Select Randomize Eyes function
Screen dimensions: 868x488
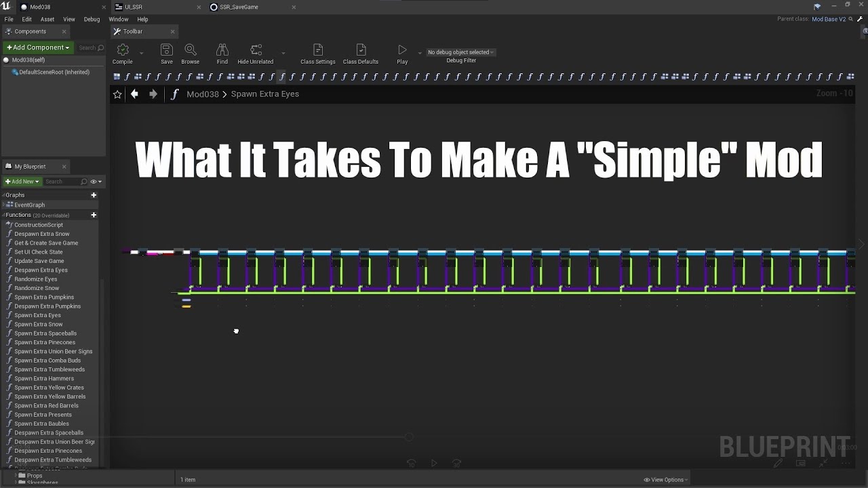coord(36,279)
